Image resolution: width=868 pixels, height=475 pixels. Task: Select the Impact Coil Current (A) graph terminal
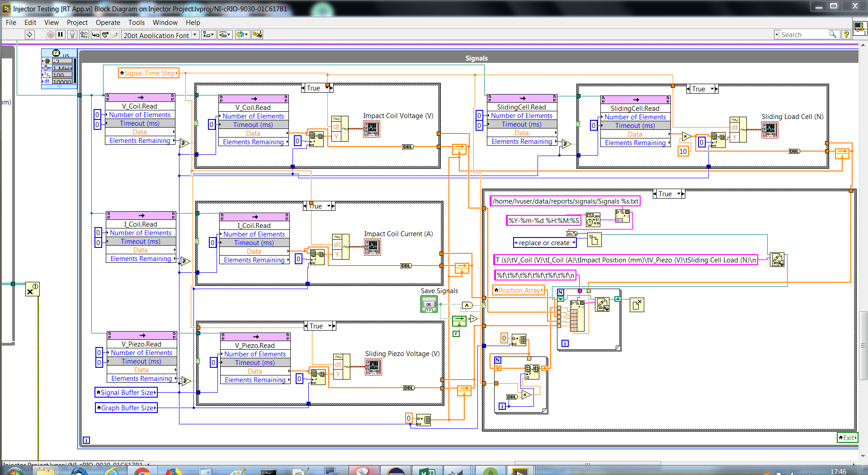click(x=373, y=247)
